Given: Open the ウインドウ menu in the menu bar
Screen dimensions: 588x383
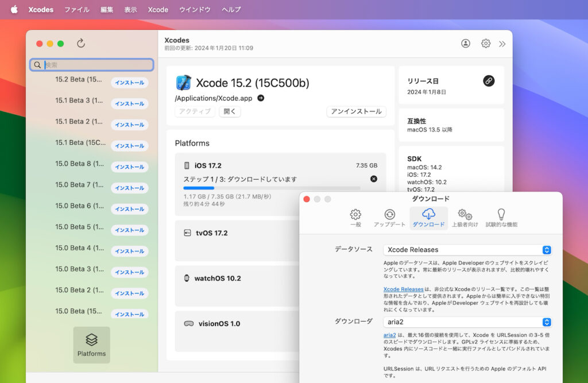Looking at the screenshot, I should tap(195, 9).
